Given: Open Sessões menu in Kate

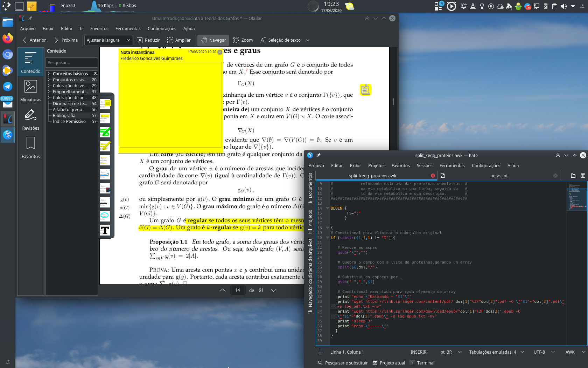Looking at the screenshot, I should 425,166.
